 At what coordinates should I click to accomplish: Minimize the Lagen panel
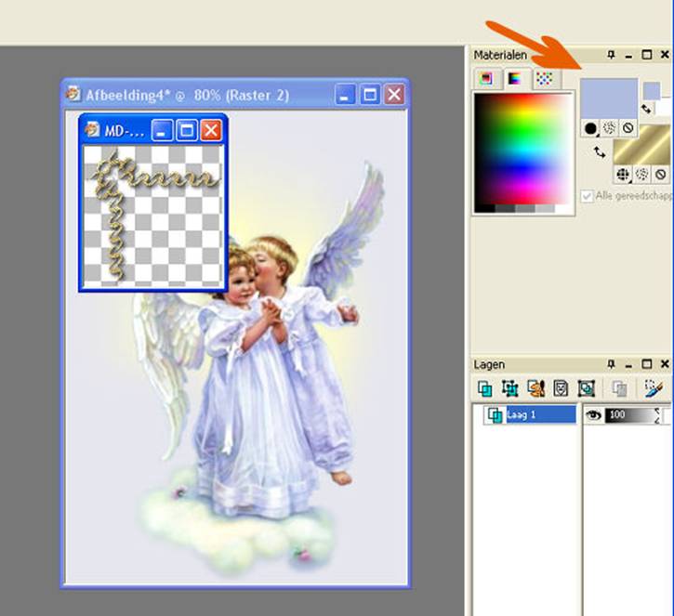pos(628,365)
